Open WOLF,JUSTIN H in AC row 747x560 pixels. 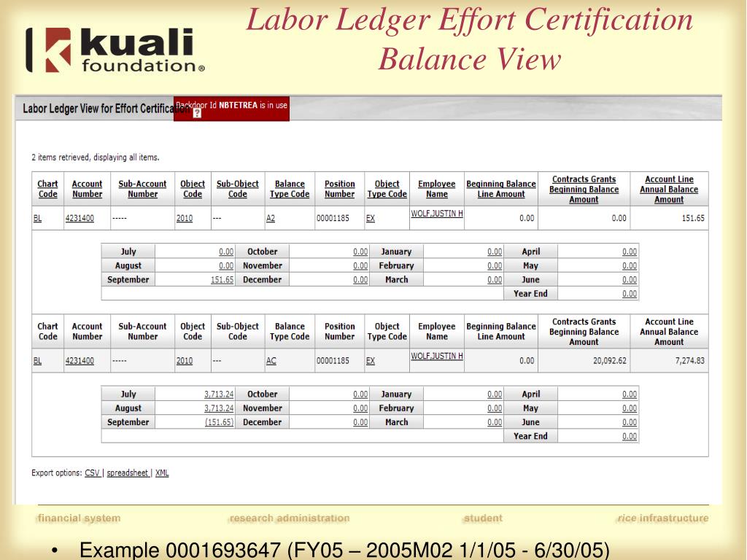point(437,356)
